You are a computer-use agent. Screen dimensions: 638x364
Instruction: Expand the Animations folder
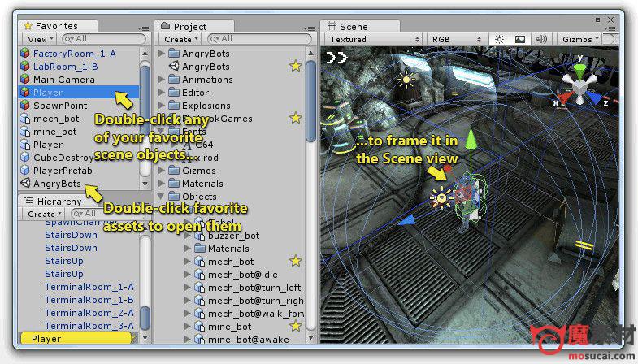point(162,80)
